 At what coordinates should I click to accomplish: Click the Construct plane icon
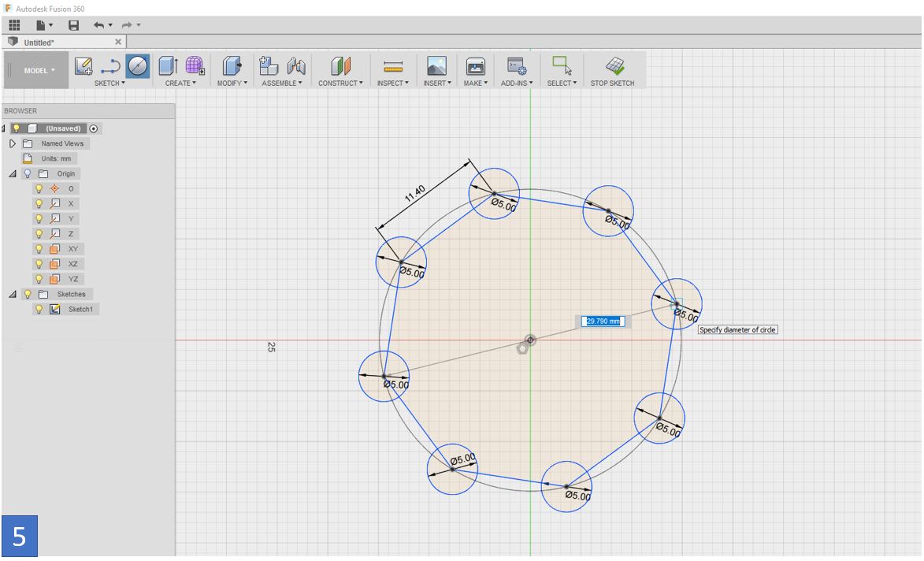pyautogui.click(x=340, y=66)
